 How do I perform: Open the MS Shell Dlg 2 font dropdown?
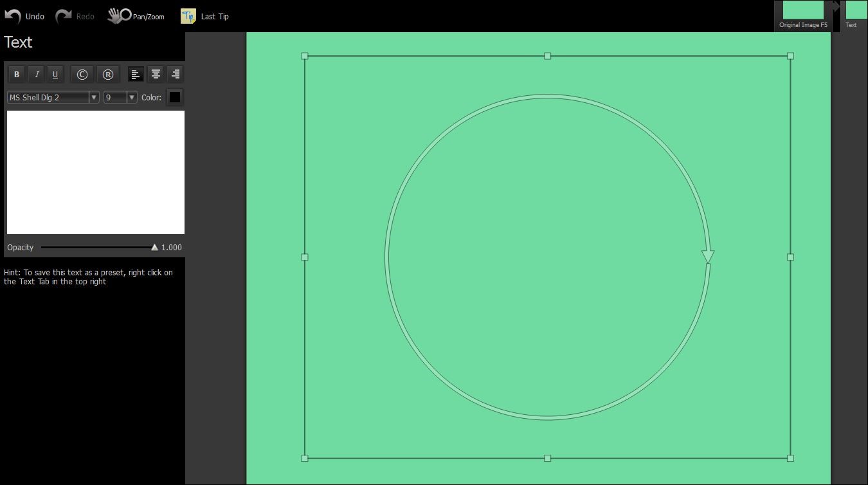[x=94, y=97]
